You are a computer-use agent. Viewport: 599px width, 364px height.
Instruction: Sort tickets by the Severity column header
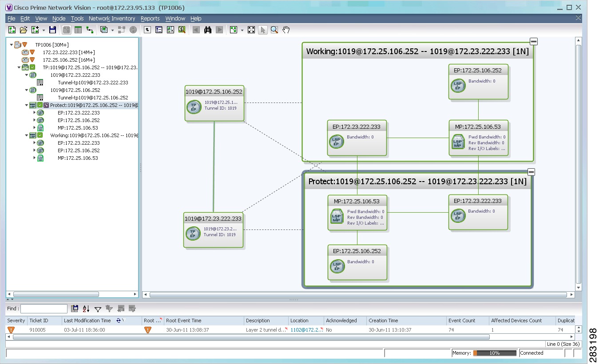pos(16,320)
